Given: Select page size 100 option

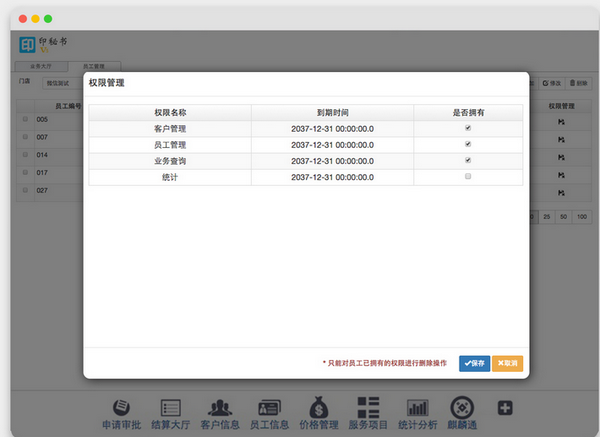Looking at the screenshot, I should pos(582,216).
